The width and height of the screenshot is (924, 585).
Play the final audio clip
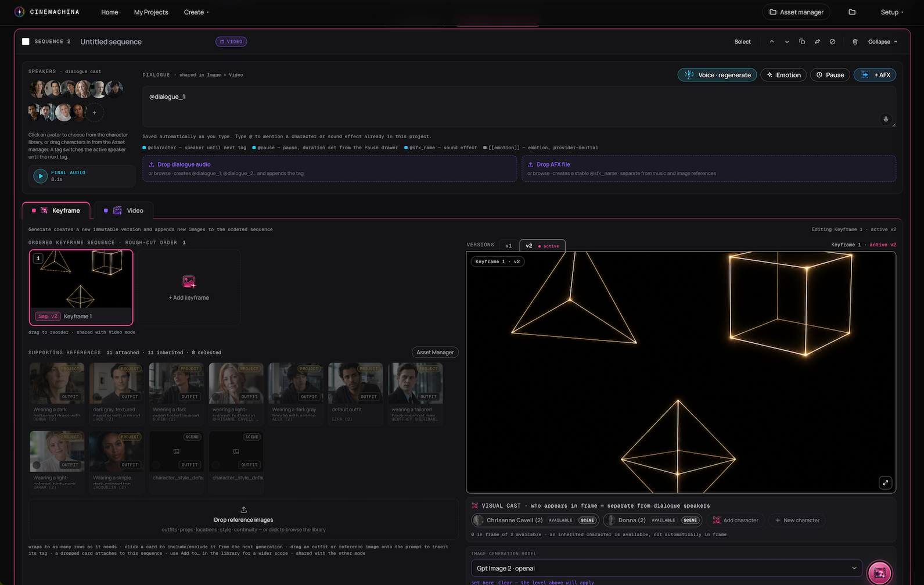[40, 175]
